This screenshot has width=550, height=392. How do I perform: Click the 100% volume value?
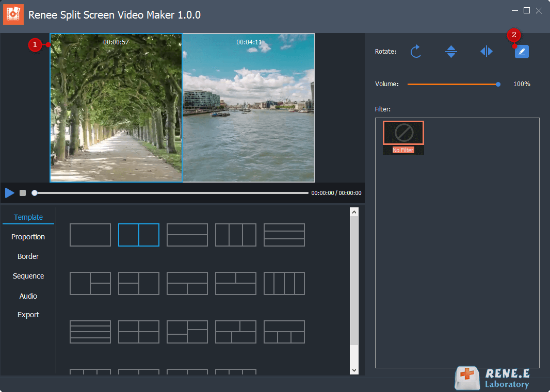coord(522,84)
